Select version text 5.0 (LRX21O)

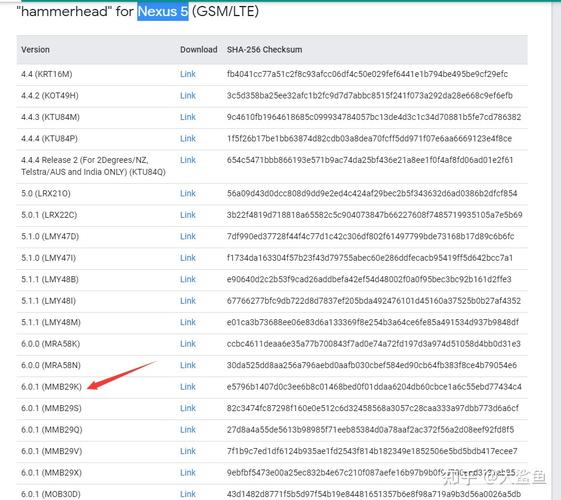coord(46,193)
